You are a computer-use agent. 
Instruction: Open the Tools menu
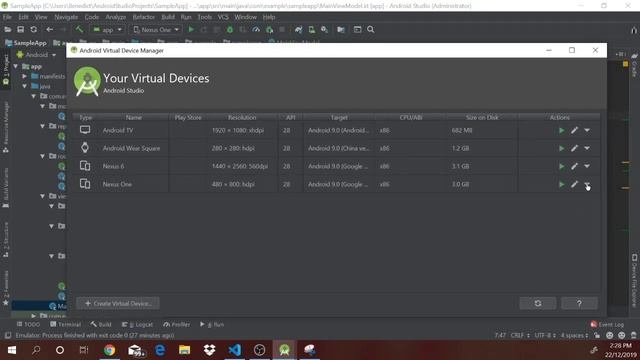click(204, 17)
